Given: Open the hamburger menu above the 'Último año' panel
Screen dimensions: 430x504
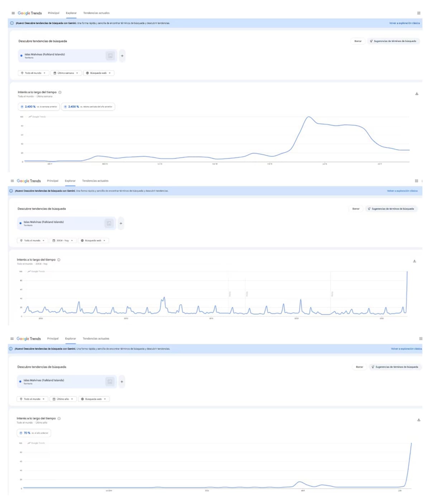Looking at the screenshot, I should point(12,339).
